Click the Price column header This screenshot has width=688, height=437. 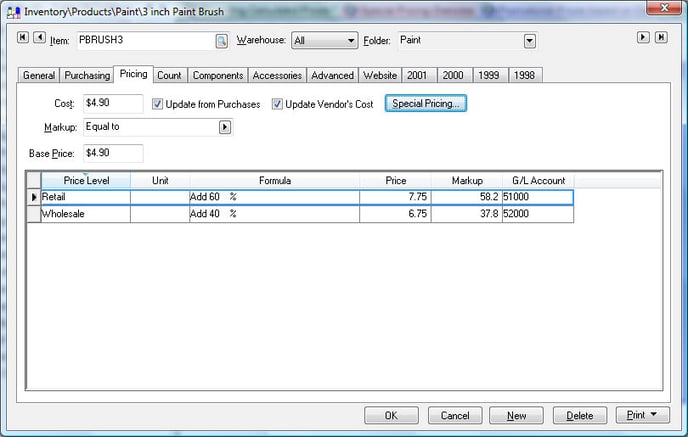pyautogui.click(x=395, y=180)
